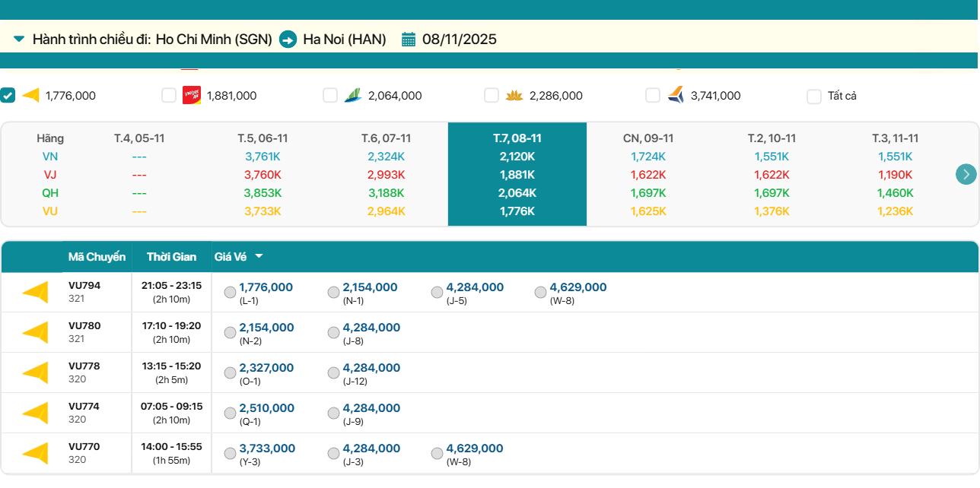Click the yellow airline logo in VU794 row
980x488 pixels.
pyautogui.click(x=35, y=292)
